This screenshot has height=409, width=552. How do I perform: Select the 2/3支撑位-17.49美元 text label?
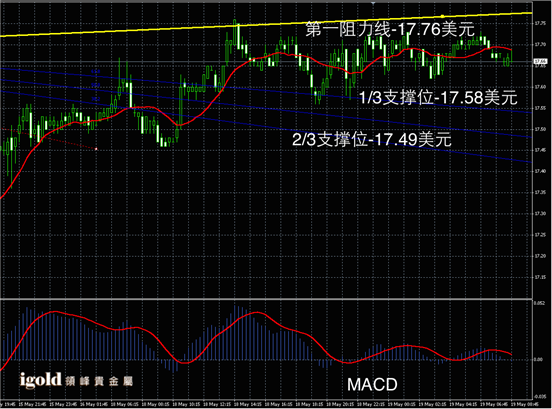click(x=372, y=139)
